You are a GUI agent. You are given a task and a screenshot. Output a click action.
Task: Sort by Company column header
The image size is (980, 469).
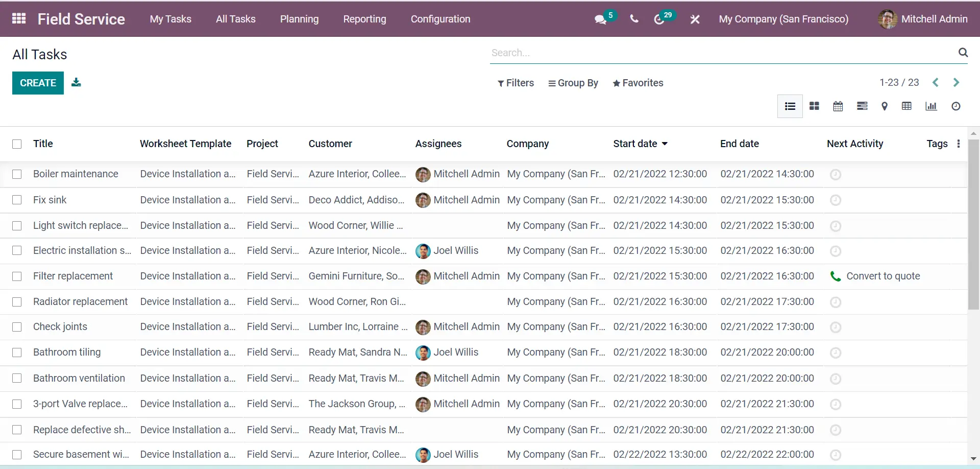(528, 144)
